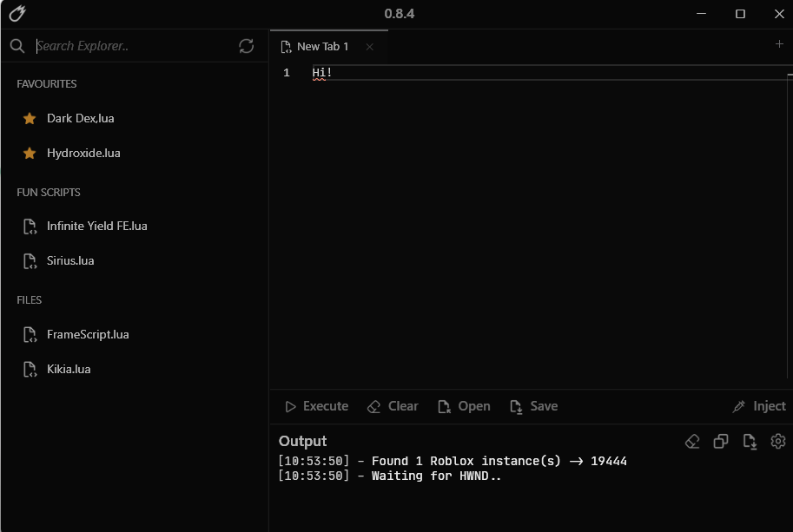Save the current script
The width and height of the screenshot is (793, 532).
534,406
